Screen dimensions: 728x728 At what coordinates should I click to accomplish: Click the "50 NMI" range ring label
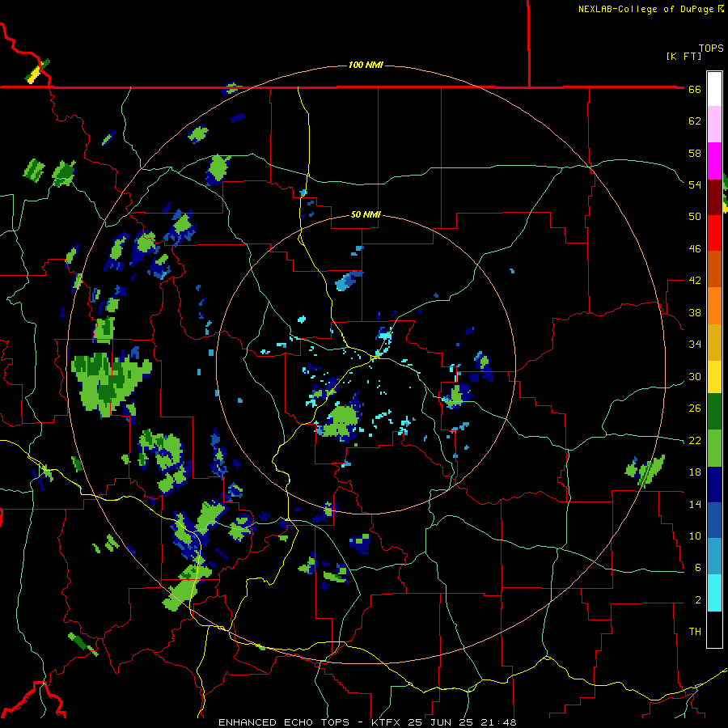[x=366, y=214]
